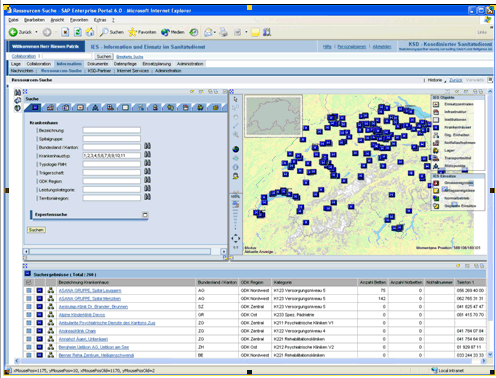Click blue hospital icon in Alpine Kinderklinik row

(x=40, y=315)
